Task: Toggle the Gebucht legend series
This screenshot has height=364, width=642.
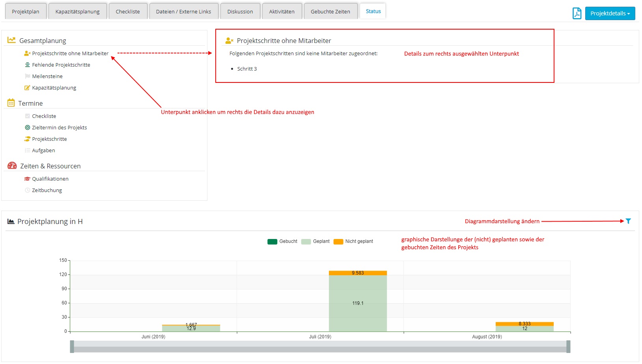Action: coord(282,241)
